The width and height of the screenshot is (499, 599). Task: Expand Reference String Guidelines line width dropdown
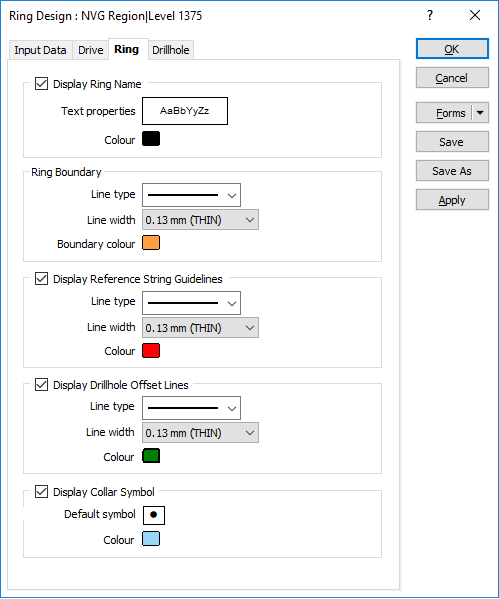[x=200, y=327]
